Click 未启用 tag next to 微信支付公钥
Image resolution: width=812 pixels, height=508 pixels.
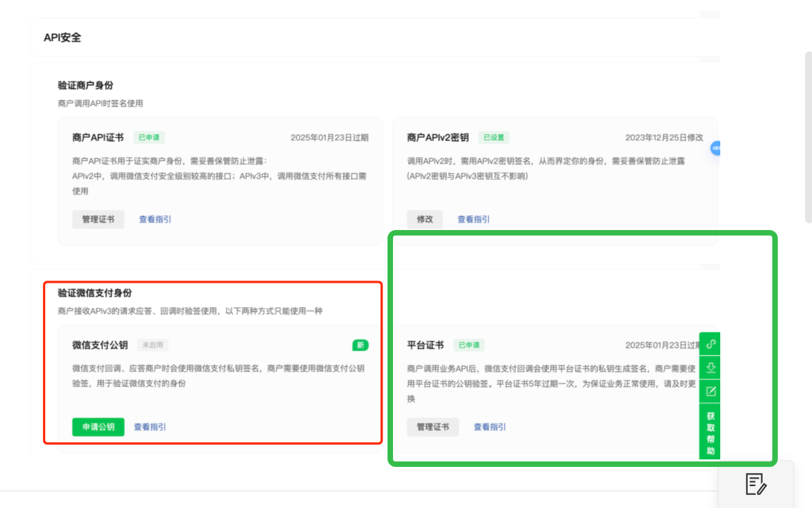(x=153, y=345)
